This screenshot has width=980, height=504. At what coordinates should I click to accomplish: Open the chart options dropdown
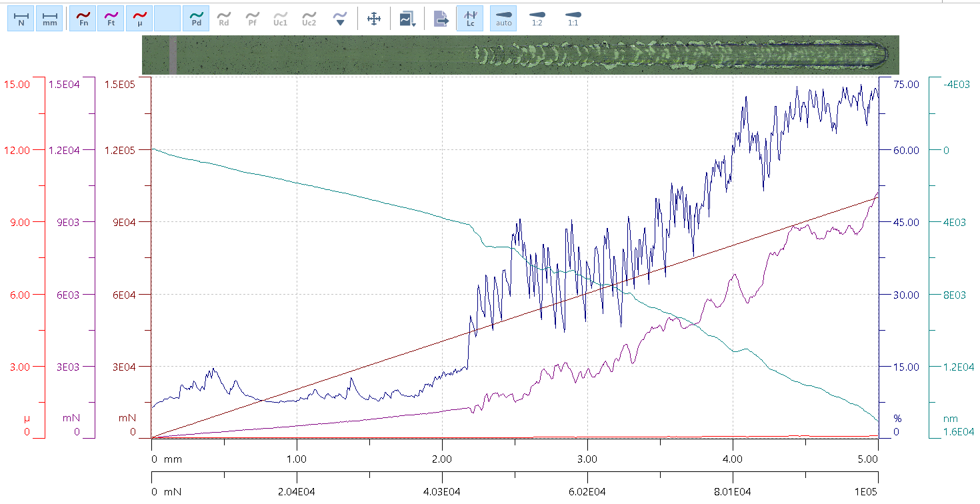pos(407,19)
